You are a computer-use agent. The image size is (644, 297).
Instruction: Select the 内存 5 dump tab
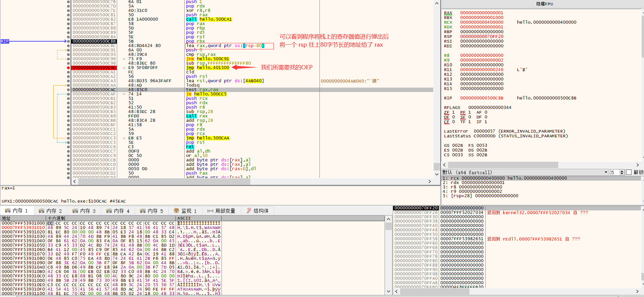[152, 211]
